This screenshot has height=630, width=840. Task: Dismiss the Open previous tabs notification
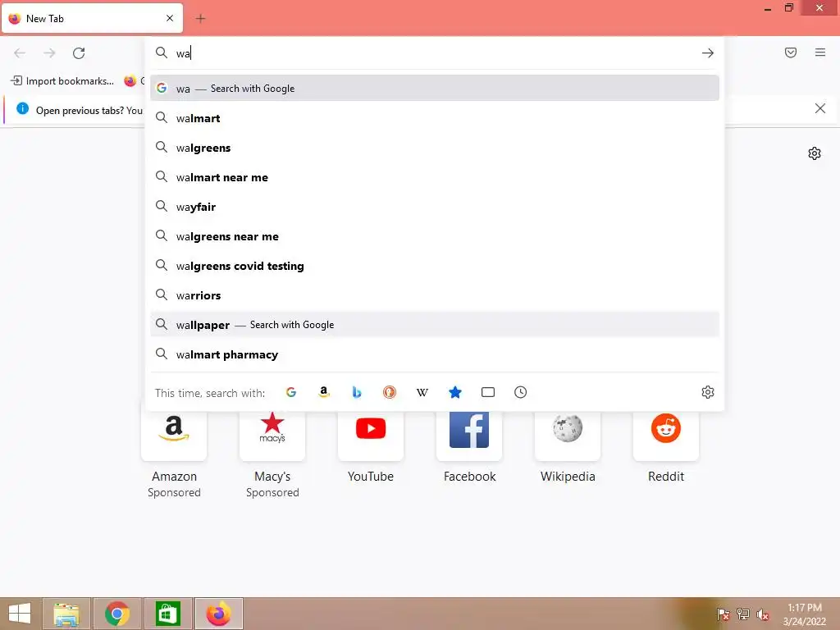tap(819, 109)
